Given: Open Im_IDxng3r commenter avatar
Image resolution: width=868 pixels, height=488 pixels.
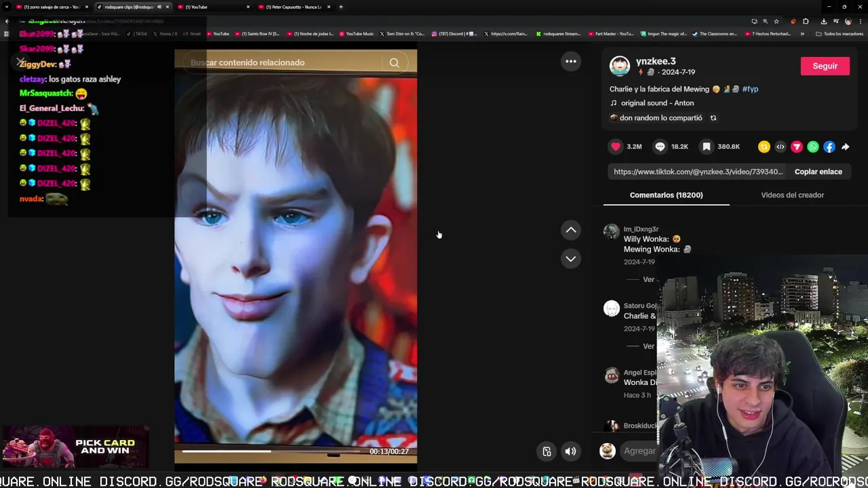Looking at the screenshot, I should coord(611,232).
